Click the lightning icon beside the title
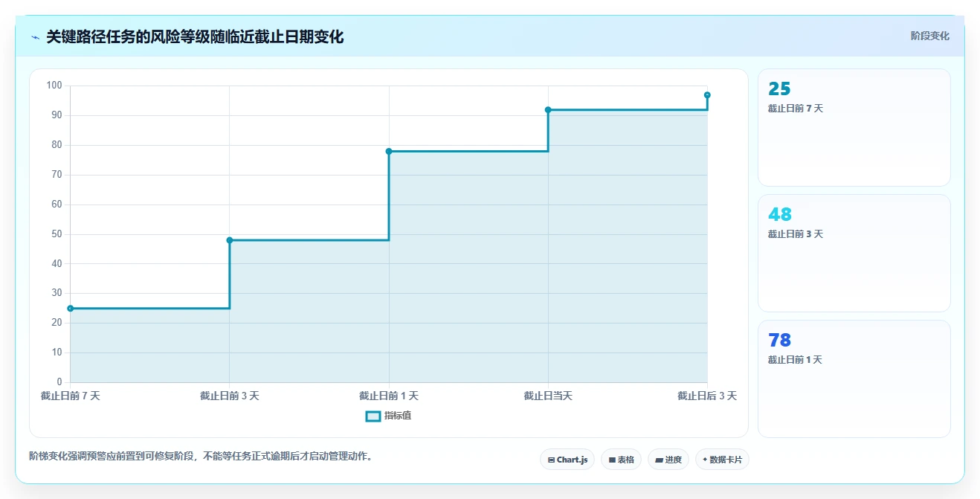 (x=36, y=37)
